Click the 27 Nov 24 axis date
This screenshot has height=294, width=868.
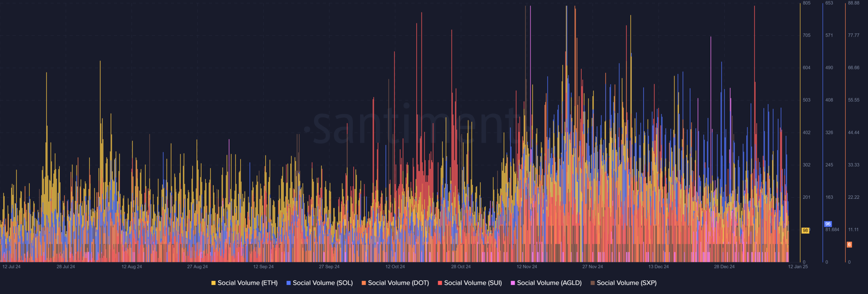coord(592,267)
